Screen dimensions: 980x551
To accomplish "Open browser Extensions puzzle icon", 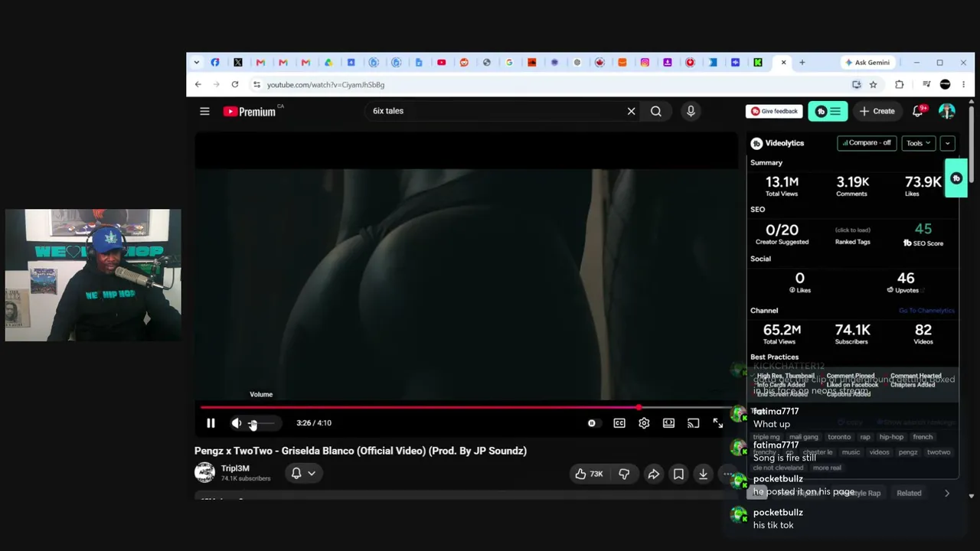I will pyautogui.click(x=900, y=84).
